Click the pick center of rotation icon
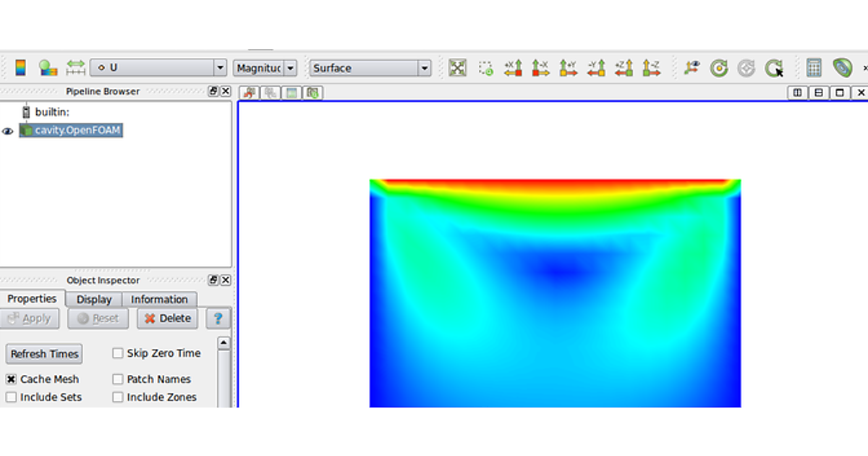This screenshot has height=456, width=868. (775, 68)
